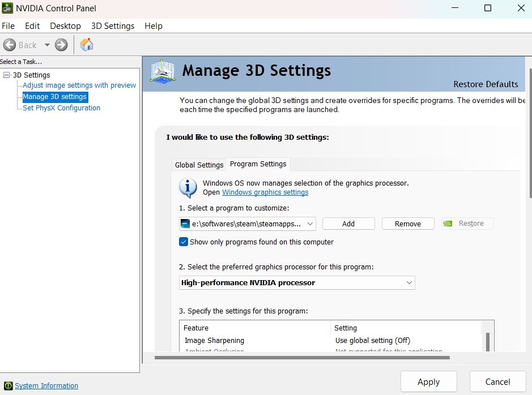Click the Remove program button
Screen dimensions: 532x395
click(x=408, y=224)
